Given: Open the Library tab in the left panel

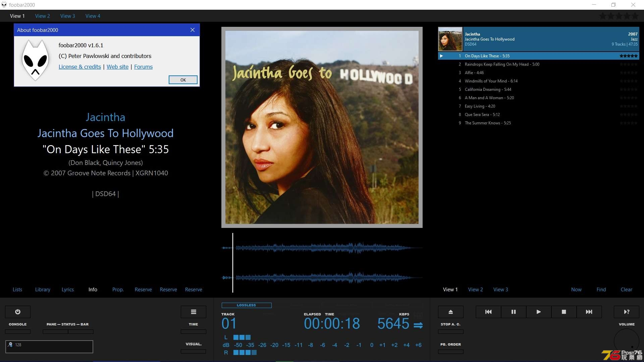Looking at the screenshot, I should click(43, 289).
